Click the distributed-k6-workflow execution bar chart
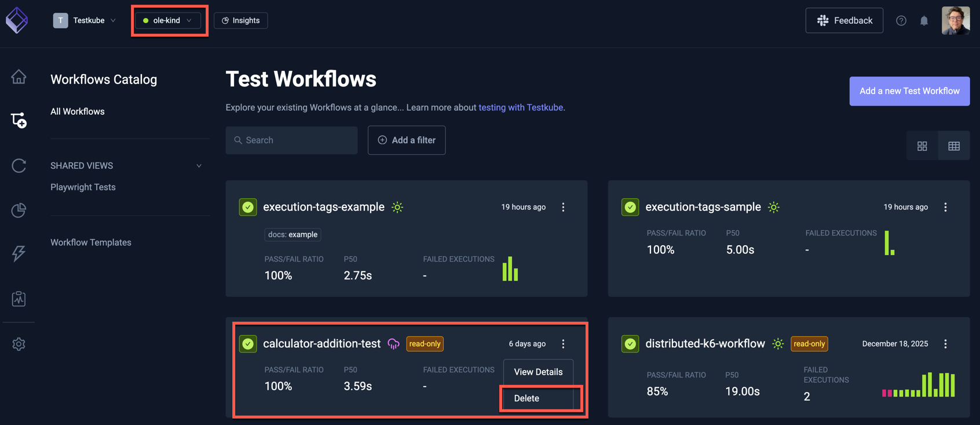The width and height of the screenshot is (980, 425). click(919, 384)
